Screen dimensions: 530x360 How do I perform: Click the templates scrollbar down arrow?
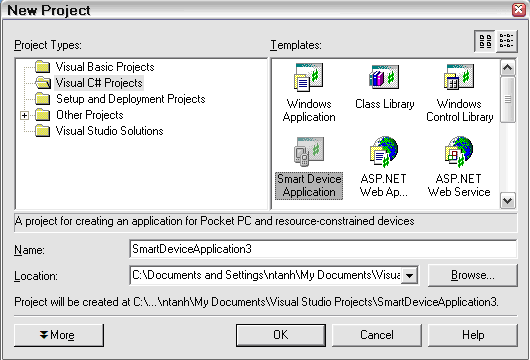[508, 201]
